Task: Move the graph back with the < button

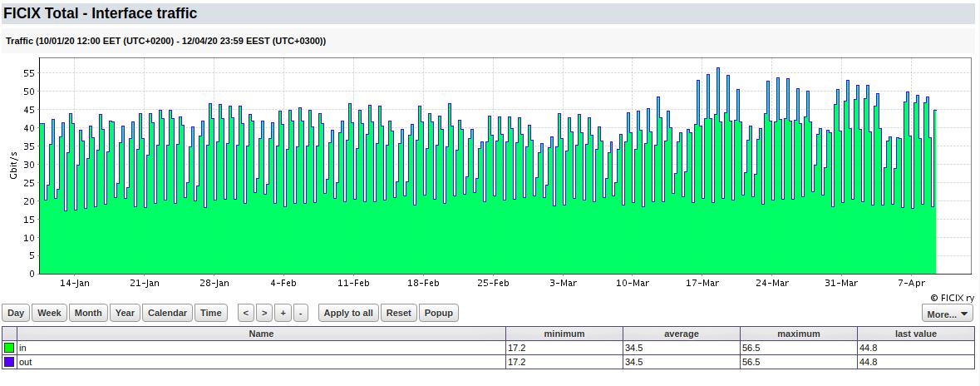Action: pos(246,313)
